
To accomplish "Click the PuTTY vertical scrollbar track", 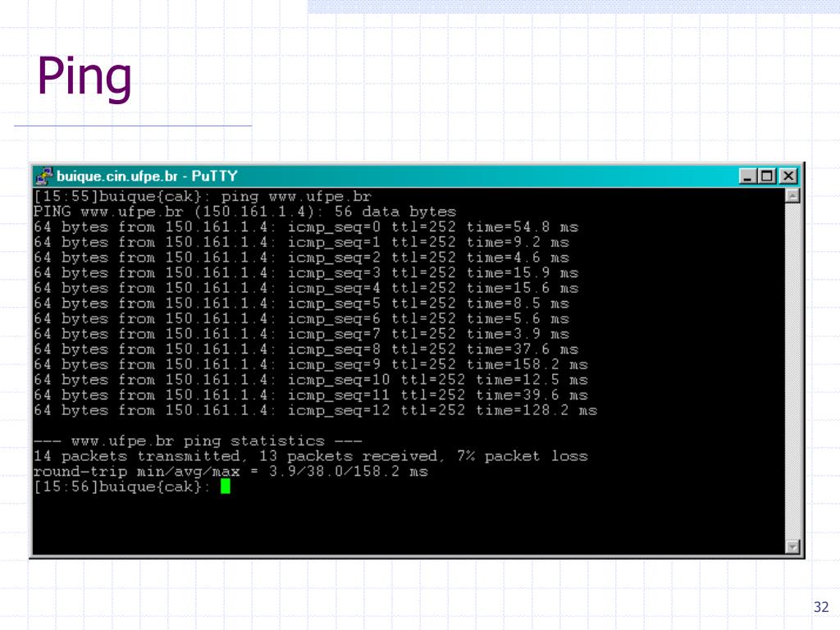I will pos(792,371).
